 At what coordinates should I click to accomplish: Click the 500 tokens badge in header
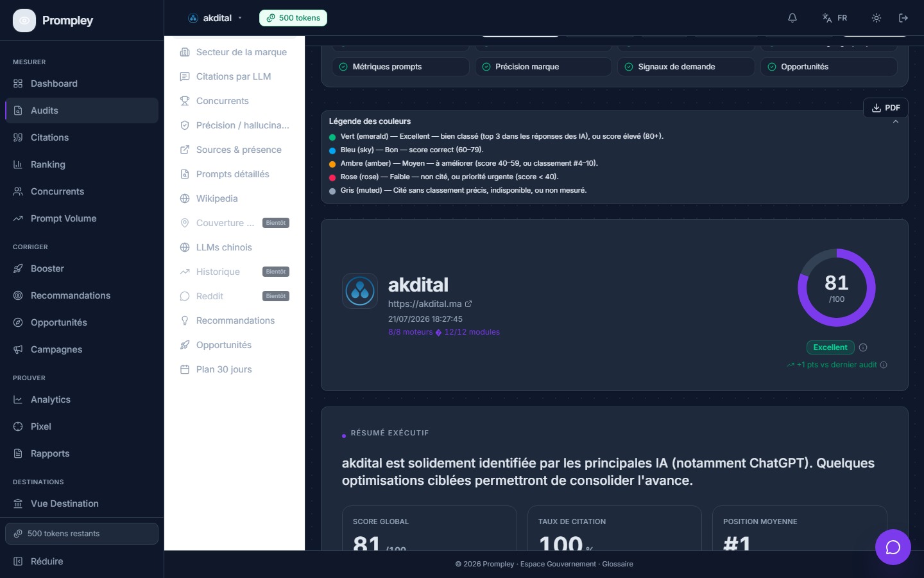click(293, 18)
